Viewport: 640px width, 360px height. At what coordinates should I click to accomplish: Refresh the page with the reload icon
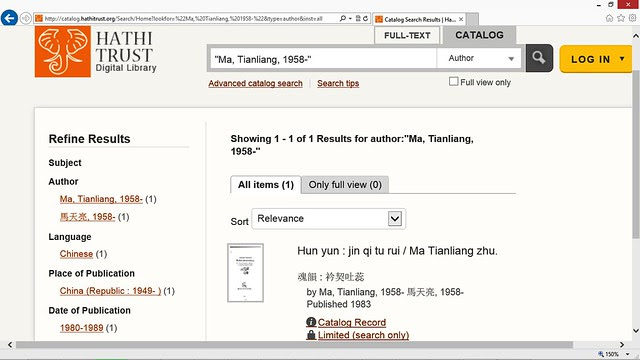click(365, 18)
